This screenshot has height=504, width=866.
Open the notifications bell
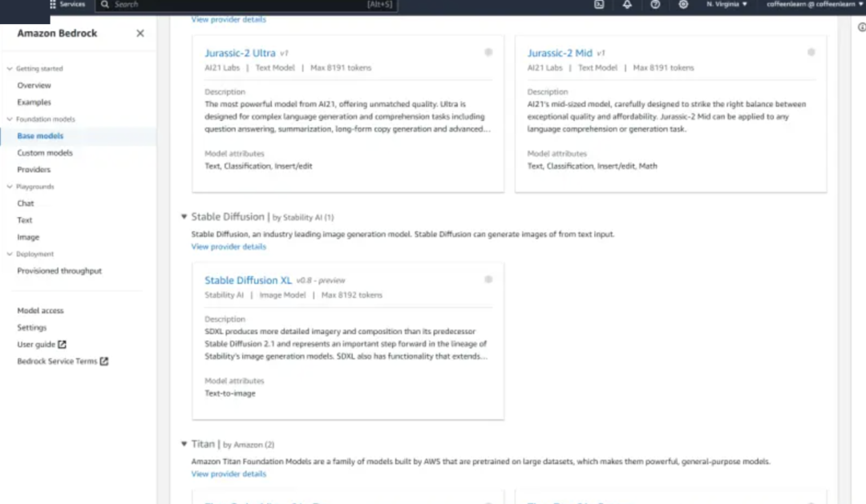point(627,5)
